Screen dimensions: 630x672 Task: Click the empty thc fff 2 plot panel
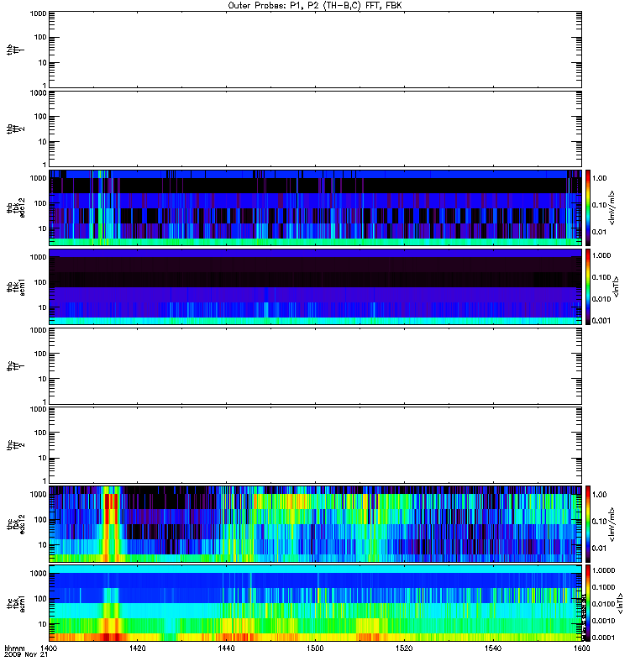tap(315, 445)
